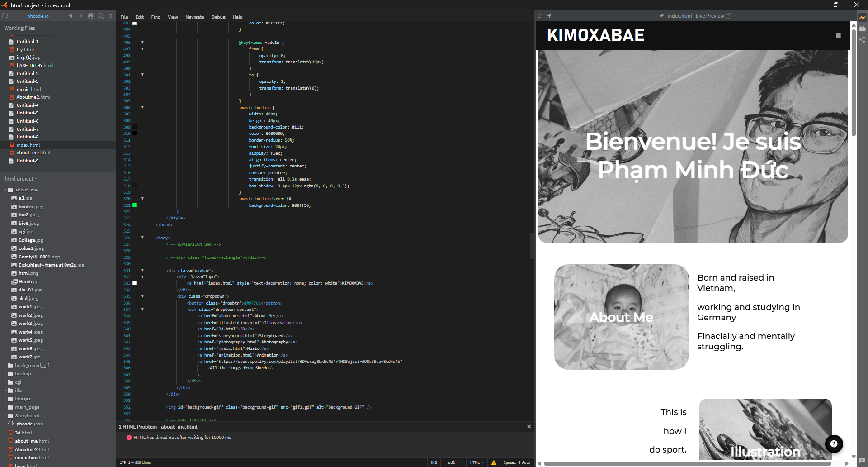
Task: Open the Find in Files binoculars icon
Action: click(90, 16)
